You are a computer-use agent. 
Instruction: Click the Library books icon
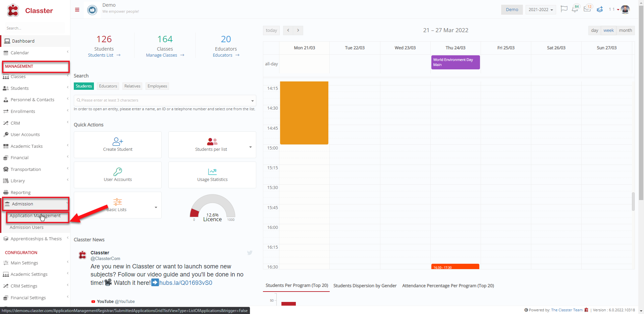click(6, 181)
